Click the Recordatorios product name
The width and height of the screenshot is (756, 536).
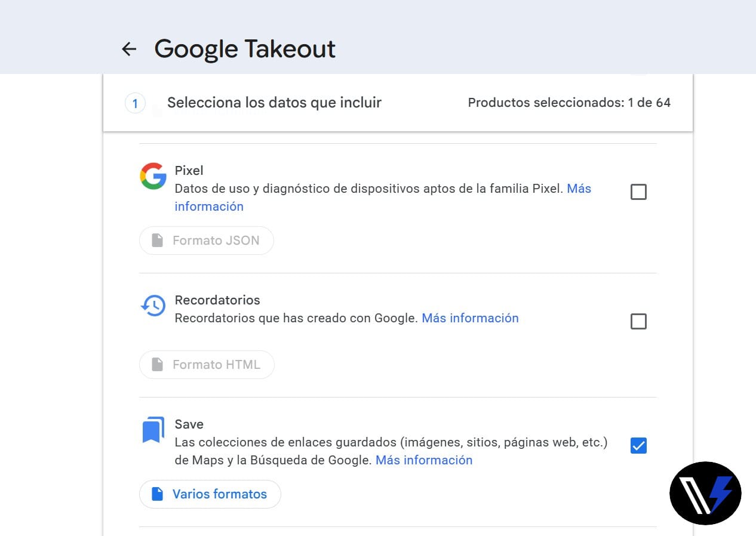click(x=217, y=300)
